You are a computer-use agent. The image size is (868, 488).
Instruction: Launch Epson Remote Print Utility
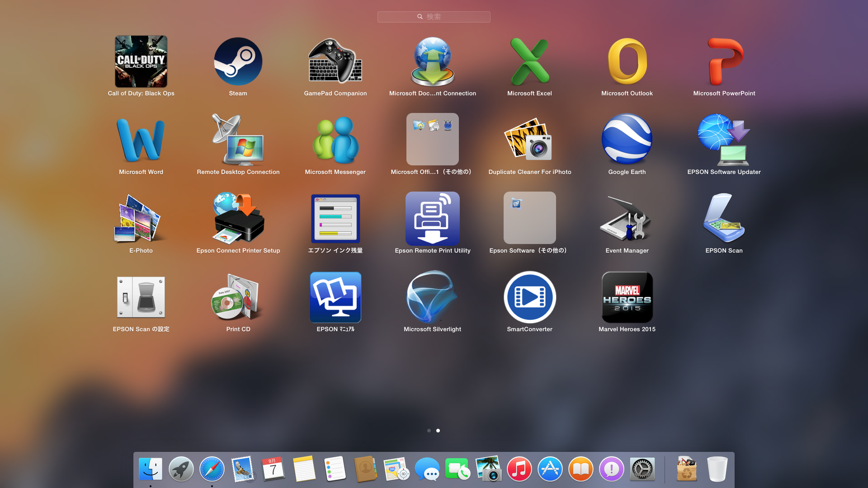432,218
